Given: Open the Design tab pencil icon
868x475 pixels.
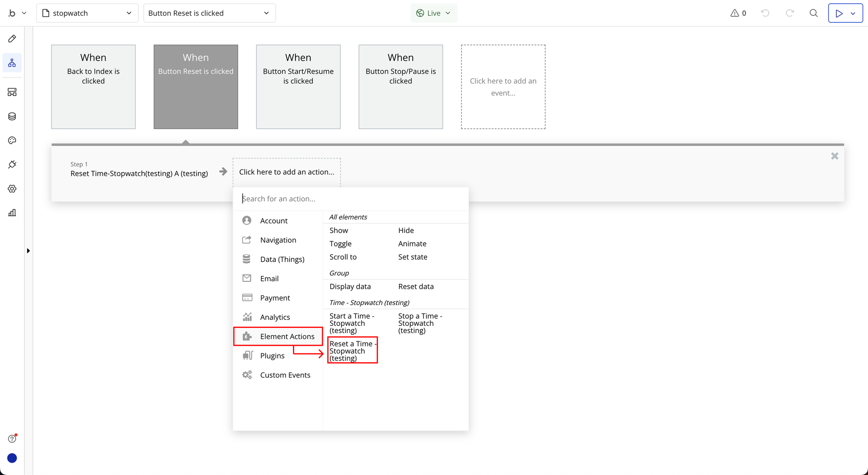Looking at the screenshot, I should (x=12, y=39).
